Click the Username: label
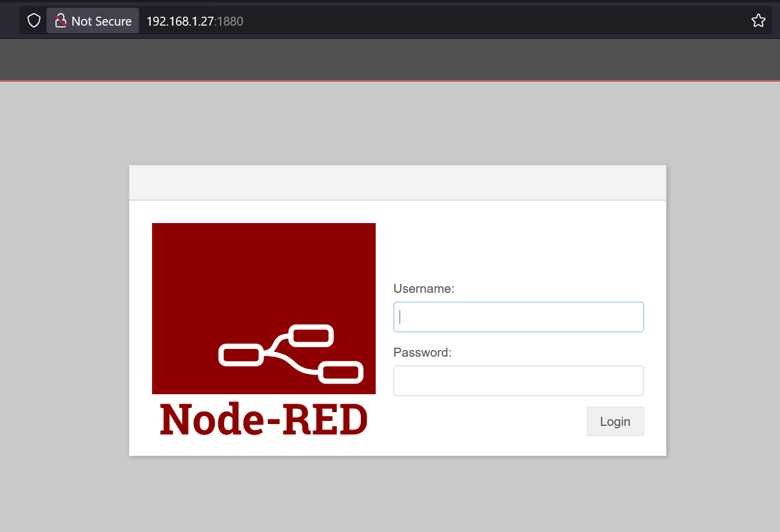The height and width of the screenshot is (532, 780). [424, 289]
